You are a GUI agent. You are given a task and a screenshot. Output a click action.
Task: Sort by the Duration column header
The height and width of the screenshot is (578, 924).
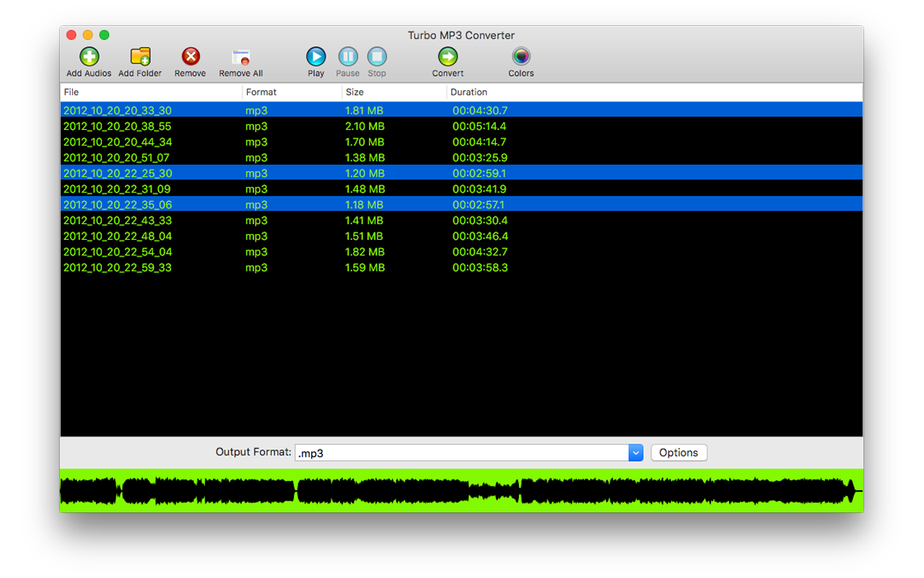pyautogui.click(x=655, y=92)
